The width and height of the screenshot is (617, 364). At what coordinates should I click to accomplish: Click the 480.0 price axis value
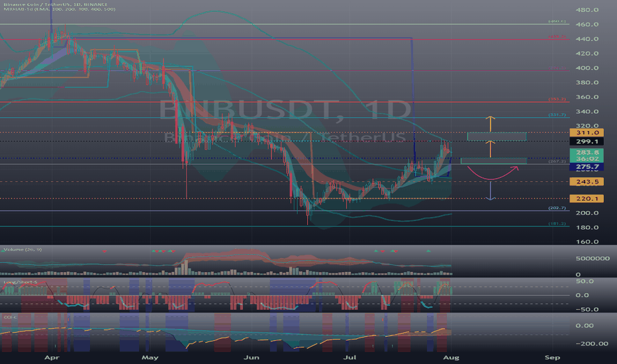pyautogui.click(x=587, y=10)
